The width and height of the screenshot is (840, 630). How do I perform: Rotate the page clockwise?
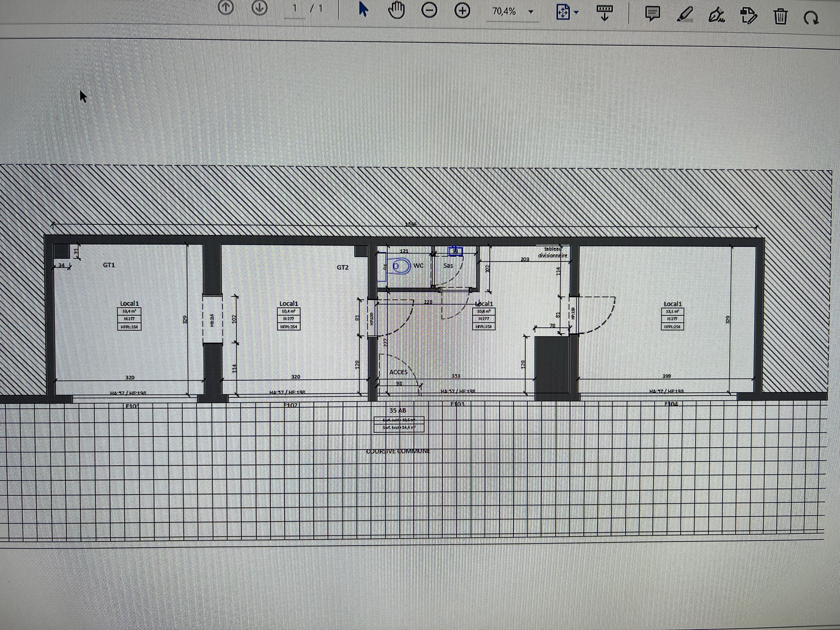[811, 18]
